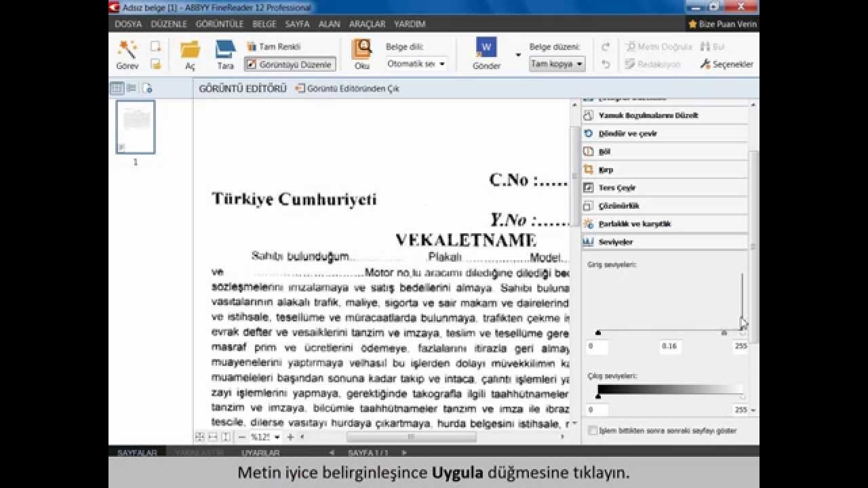The width and height of the screenshot is (868, 488).
Task: Click the Tam Renkli button
Action: [273, 47]
